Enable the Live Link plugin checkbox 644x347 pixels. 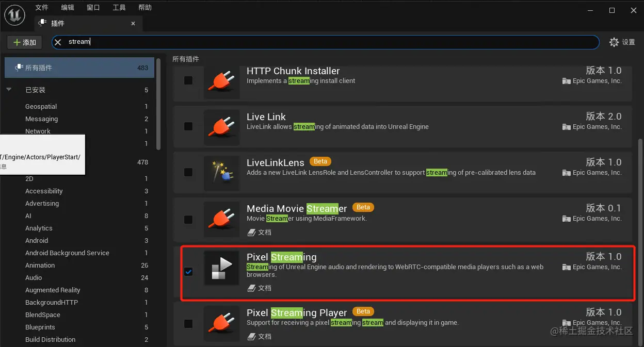(x=188, y=126)
